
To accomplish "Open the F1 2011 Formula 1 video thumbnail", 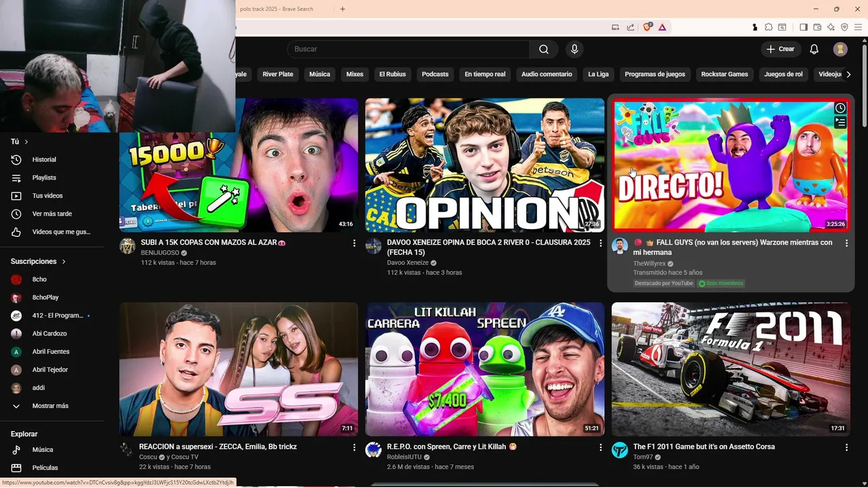I will [x=730, y=369].
